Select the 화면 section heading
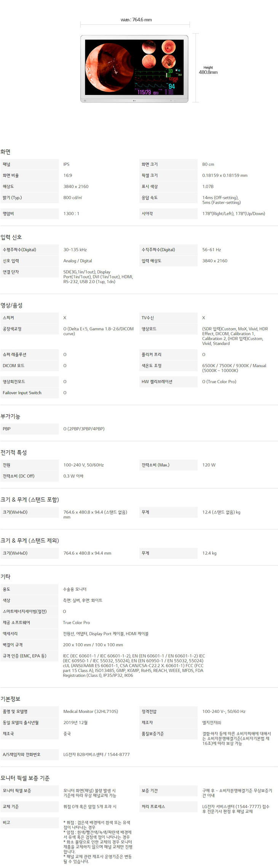The width and height of the screenshot is (278, 868). 6,152
